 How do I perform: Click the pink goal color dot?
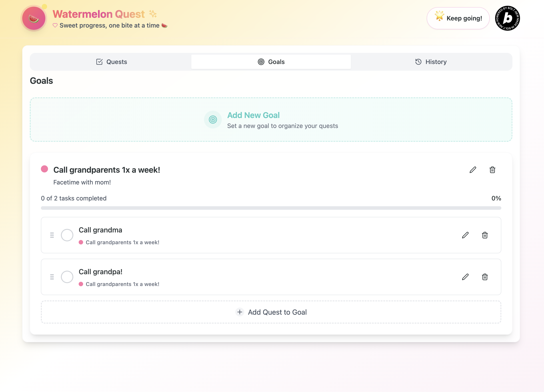44,169
